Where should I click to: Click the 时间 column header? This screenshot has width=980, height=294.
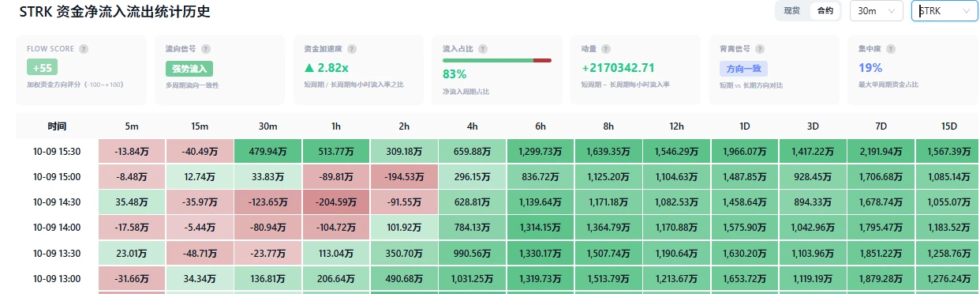(57, 126)
